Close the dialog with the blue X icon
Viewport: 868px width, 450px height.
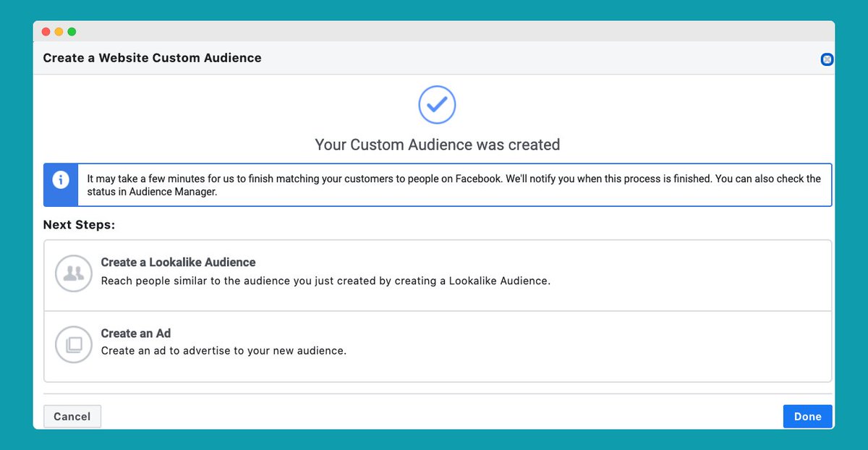point(827,59)
